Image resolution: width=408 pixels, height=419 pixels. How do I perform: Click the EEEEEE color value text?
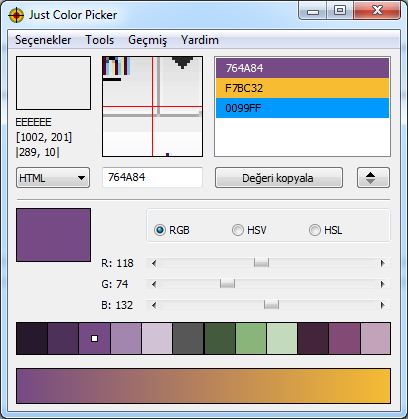coord(33,122)
